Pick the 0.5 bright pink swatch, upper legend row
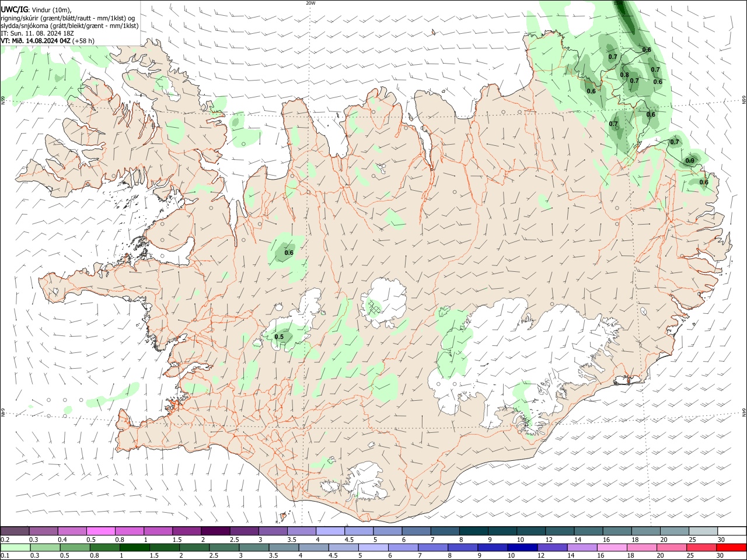The width and height of the screenshot is (747, 560). tap(101, 531)
